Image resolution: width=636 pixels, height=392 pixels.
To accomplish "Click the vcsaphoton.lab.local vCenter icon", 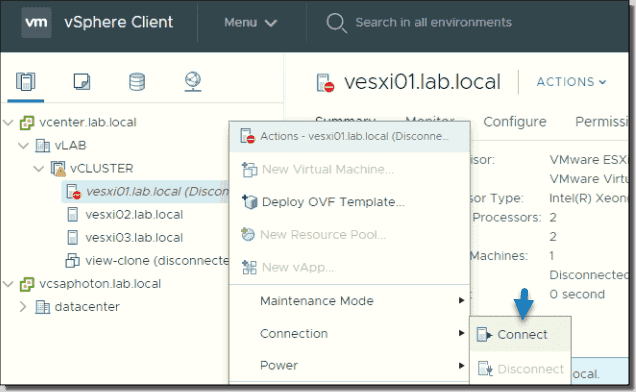I will pos(27,284).
